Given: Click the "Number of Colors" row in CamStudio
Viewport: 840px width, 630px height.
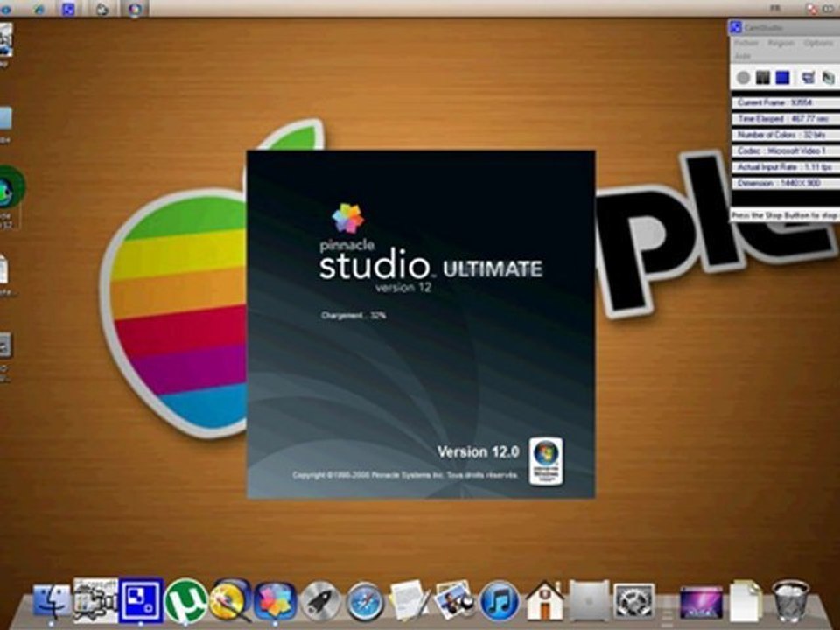Looking at the screenshot, I should click(785, 135).
